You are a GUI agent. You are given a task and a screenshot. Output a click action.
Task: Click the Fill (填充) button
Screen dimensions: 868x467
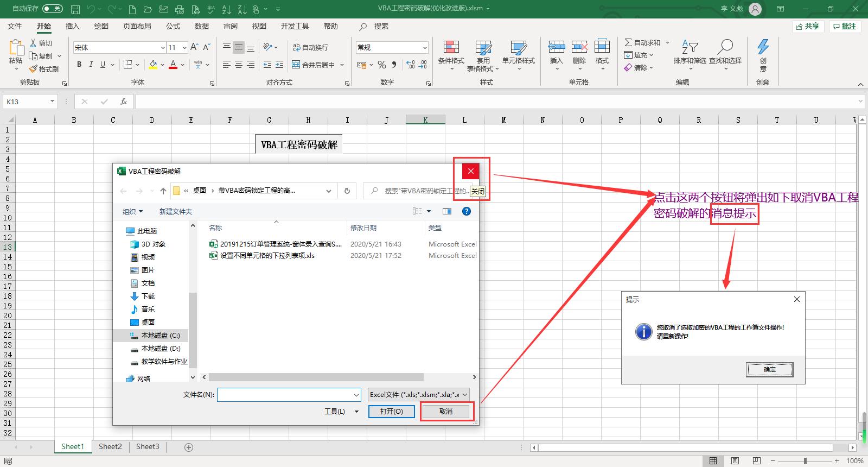[639, 55]
